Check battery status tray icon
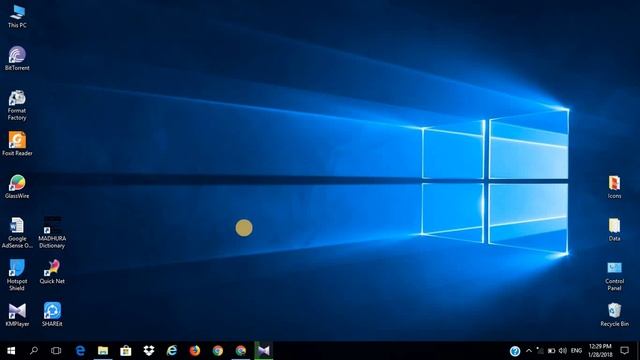 pyautogui.click(x=551, y=351)
